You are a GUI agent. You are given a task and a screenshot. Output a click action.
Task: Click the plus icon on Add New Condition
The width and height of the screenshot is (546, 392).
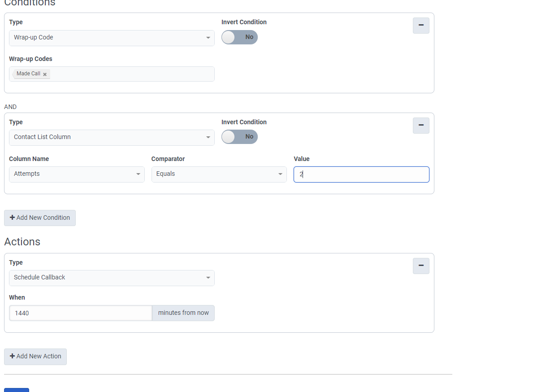pos(12,218)
